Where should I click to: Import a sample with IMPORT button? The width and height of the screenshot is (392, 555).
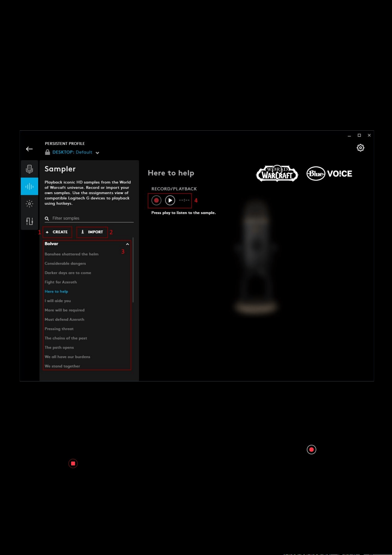[92, 232]
